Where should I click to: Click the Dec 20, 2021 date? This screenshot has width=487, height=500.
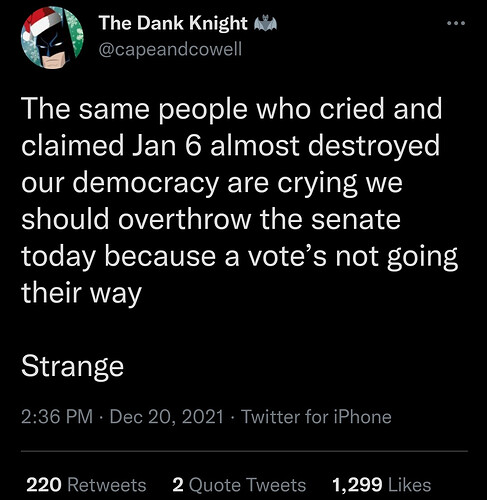click(x=166, y=417)
